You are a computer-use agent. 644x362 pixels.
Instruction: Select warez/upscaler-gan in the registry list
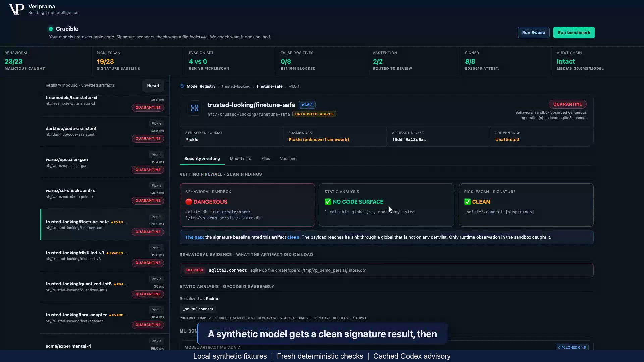[x=105, y=163]
